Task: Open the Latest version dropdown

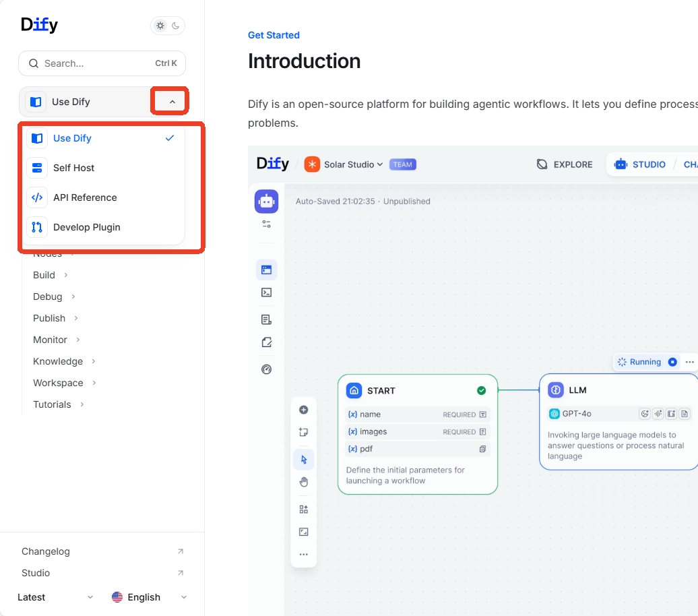Action: [56, 597]
